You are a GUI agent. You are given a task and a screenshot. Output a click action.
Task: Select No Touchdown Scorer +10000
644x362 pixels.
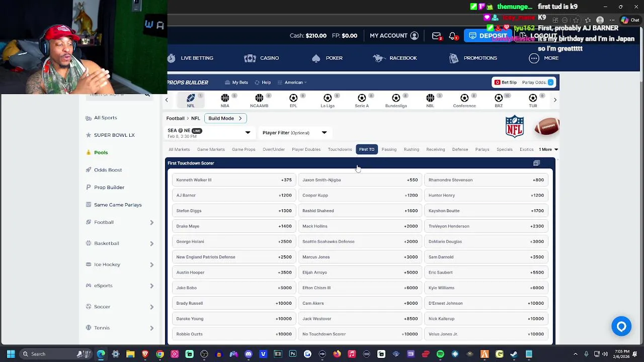pos(360,334)
